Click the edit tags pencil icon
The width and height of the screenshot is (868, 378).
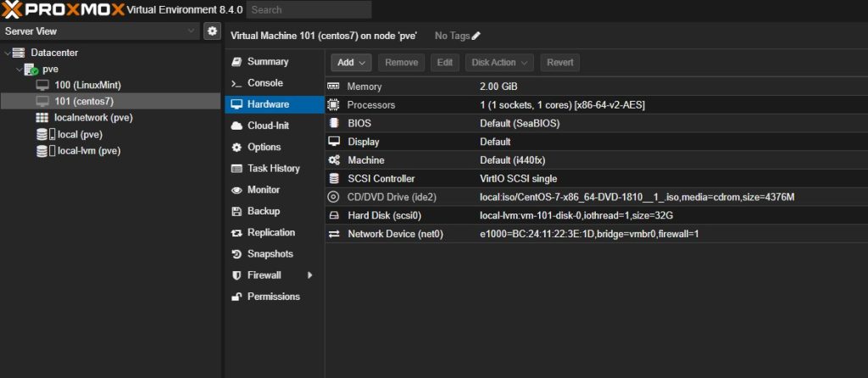click(476, 36)
